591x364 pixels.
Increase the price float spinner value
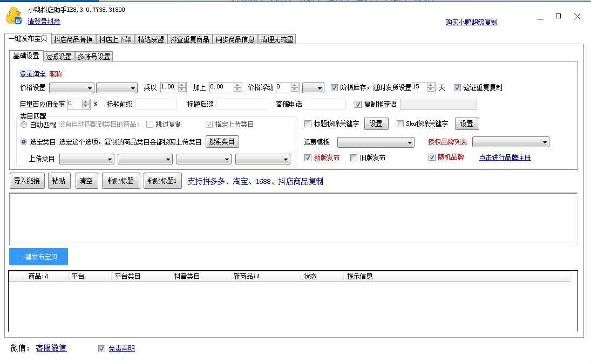tap(295, 85)
